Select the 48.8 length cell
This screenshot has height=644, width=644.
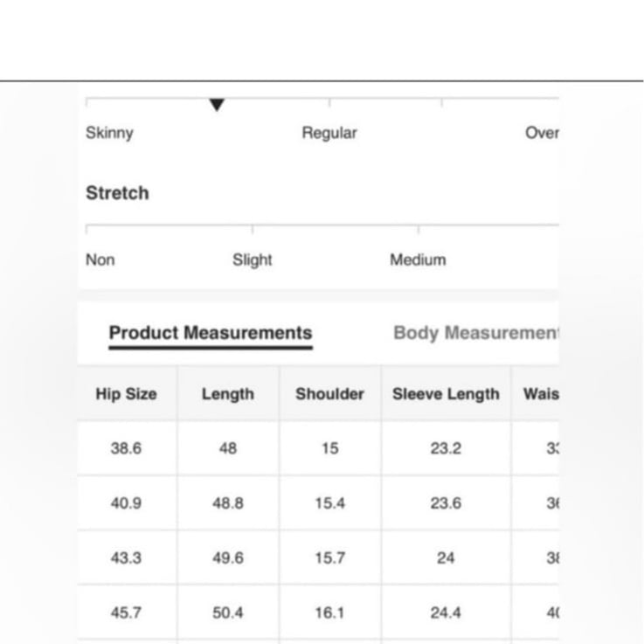tap(228, 503)
